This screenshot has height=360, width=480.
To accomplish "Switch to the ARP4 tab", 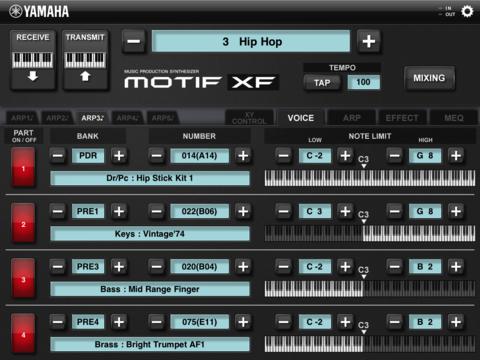I will coord(128,118).
